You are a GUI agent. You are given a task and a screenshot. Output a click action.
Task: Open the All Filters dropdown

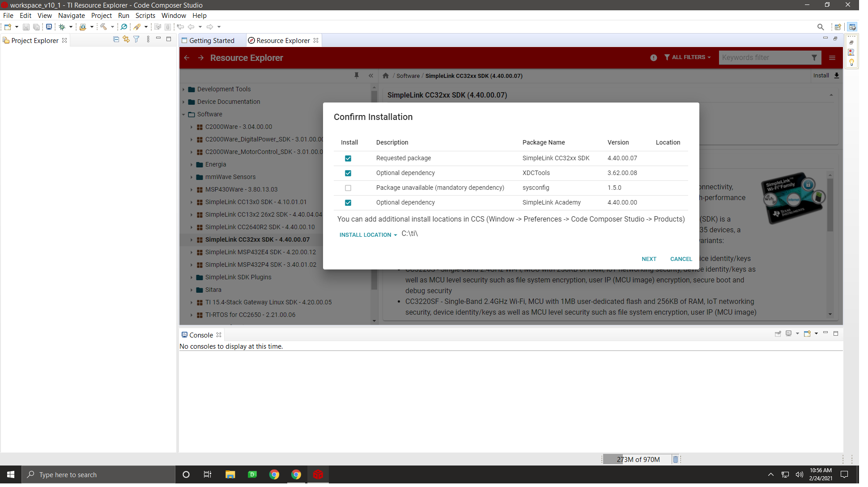point(688,57)
